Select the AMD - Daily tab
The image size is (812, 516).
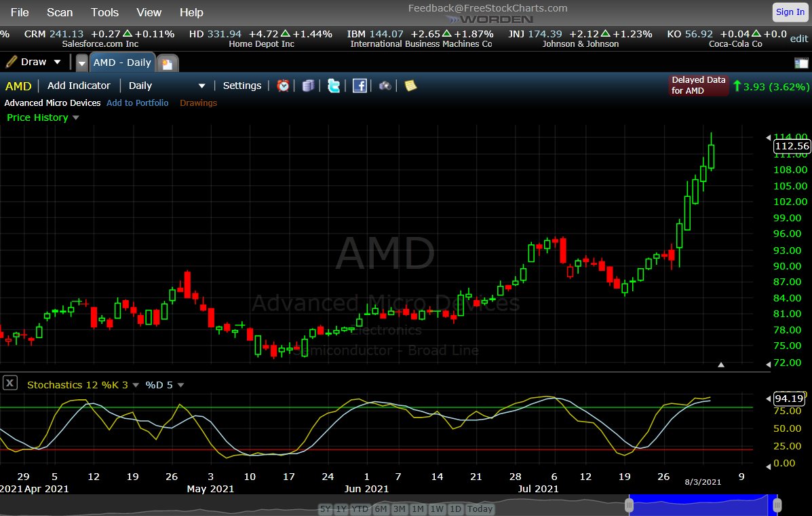point(122,62)
